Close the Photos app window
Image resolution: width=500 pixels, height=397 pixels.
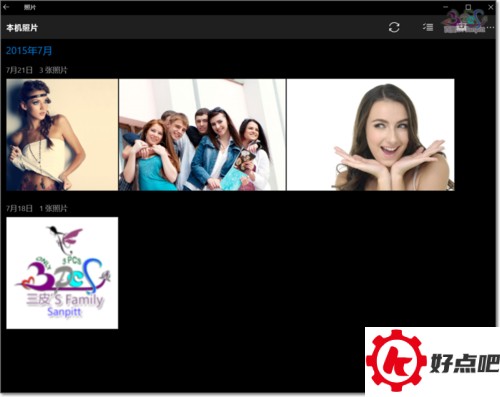coord(491,7)
